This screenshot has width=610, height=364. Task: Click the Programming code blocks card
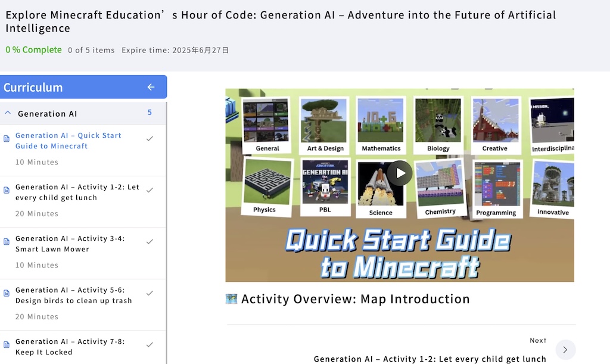click(x=497, y=189)
